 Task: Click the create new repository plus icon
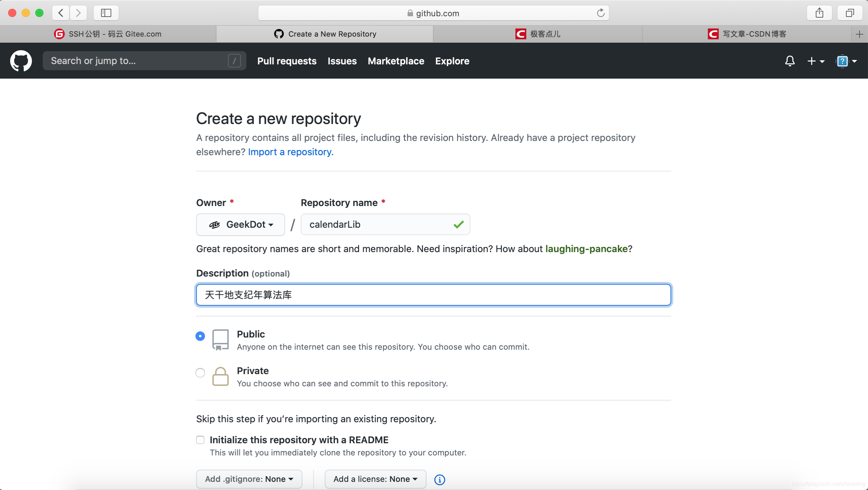[x=812, y=61]
